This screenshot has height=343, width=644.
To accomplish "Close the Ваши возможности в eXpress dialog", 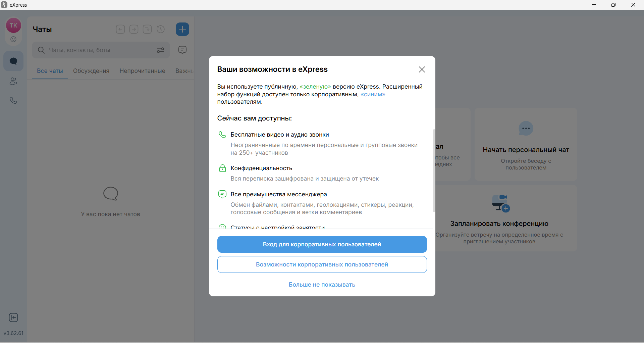I will pos(422,69).
